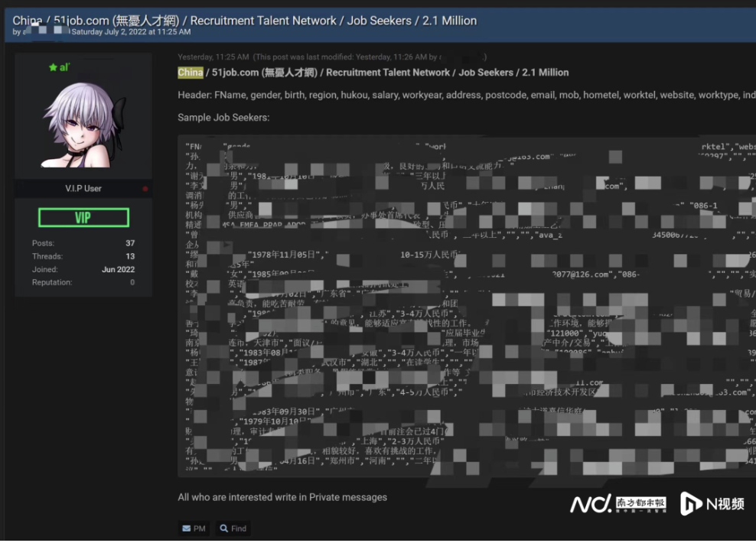The image size is (756, 543).
Task: Click the magnifier icon on Find button
Action: 223,528
